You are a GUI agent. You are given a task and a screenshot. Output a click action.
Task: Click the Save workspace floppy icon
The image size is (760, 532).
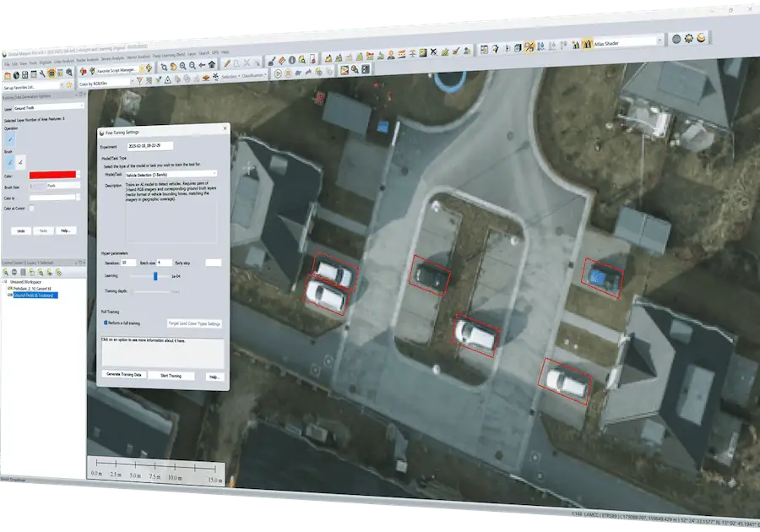click(x=24, y=74)
